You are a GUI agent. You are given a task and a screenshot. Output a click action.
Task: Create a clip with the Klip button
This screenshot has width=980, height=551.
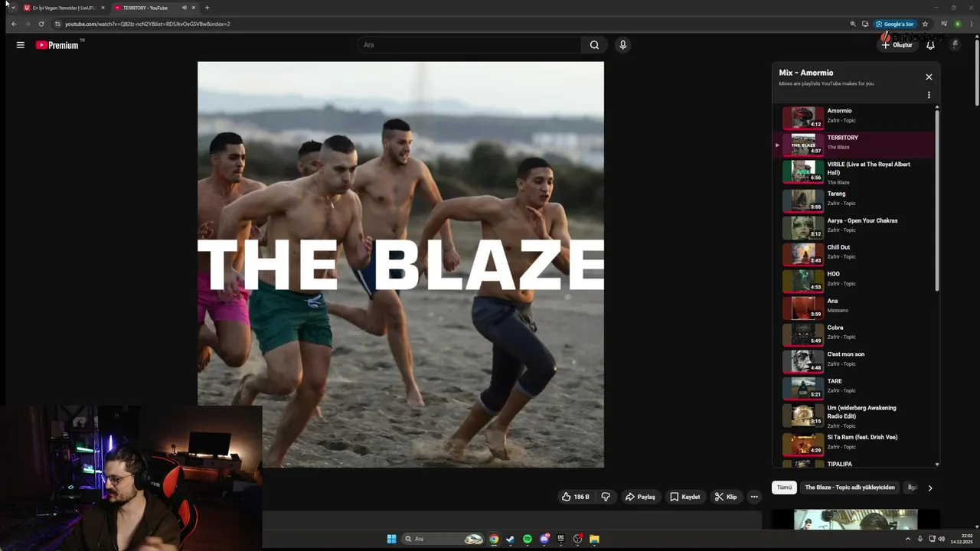click(x=725, y=497)
